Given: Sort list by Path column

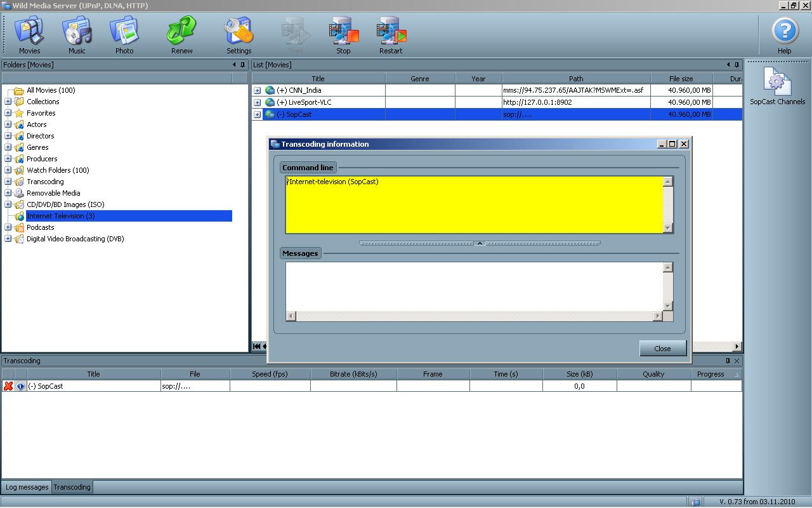Looking at the screenshot, I should click(x=576, y=79).
